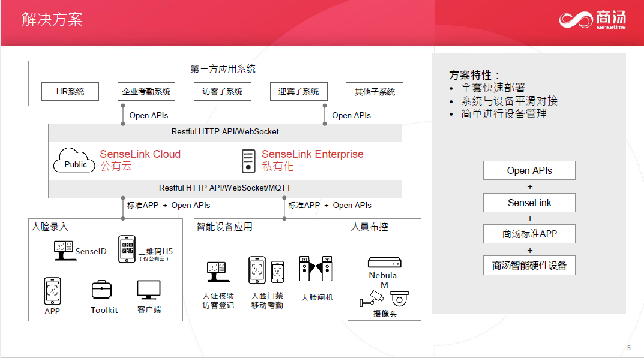Viewport: 644px width, 358px height.
Task: Click the 企业考勤系统 box
Action: click(x=146, y=92)
